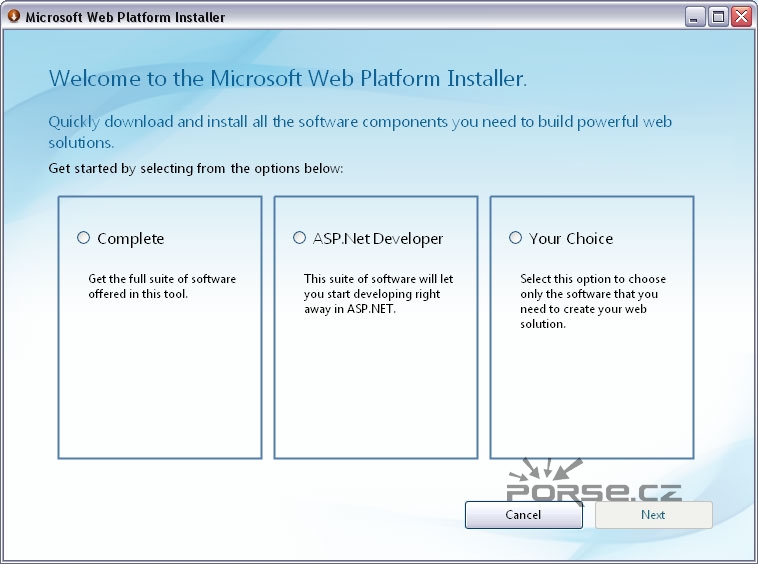
Task: Click 'Get started by selecting from the options' text
Action: [196, 169]
